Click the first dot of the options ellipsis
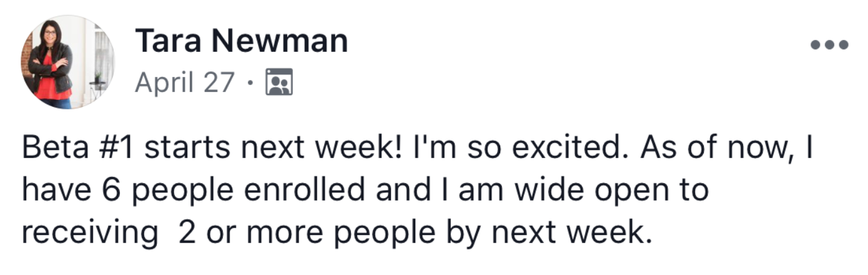Image resolution: width=868 pixels, height=275 pixels. point(815,45)
